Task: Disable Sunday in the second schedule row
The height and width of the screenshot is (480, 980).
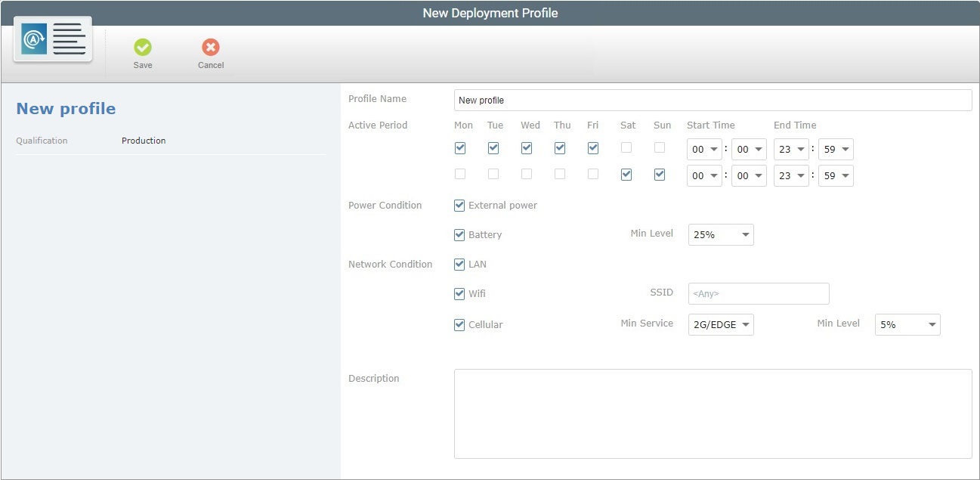Action: click(659, 174)
